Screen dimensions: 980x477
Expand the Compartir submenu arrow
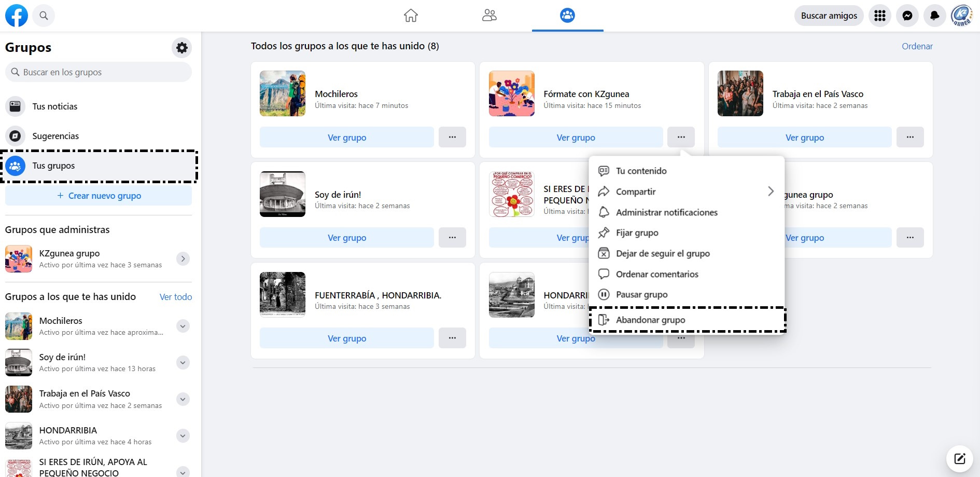click(x=771, y=192)
